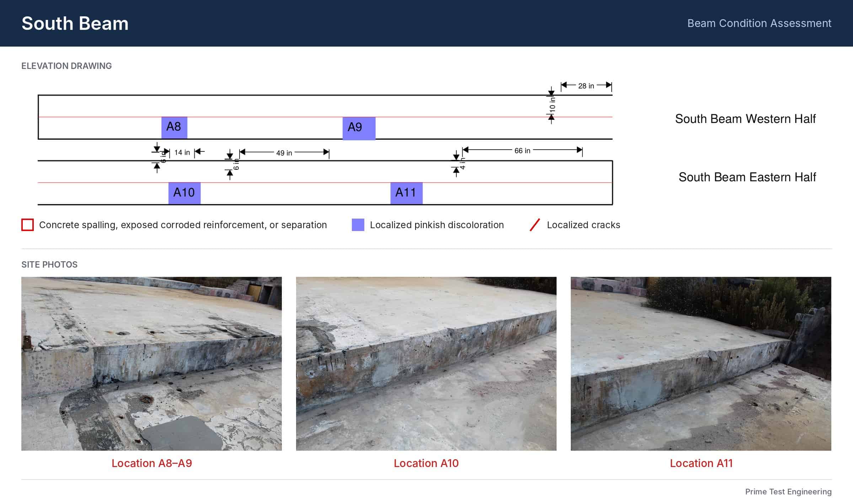Image resolution: width=853 pixels, height=504 pixels.
Task: Click Localized cracks legend text
Action: [x=583, y=225]
